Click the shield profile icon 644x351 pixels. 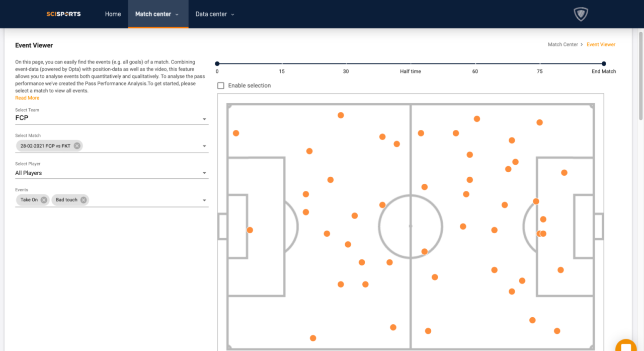pos(581,14)
